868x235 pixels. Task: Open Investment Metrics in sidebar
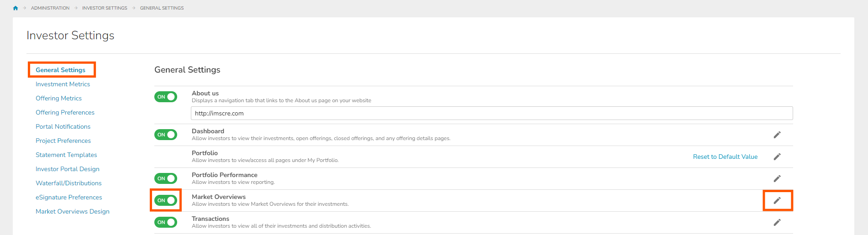[x=63, y=84]
